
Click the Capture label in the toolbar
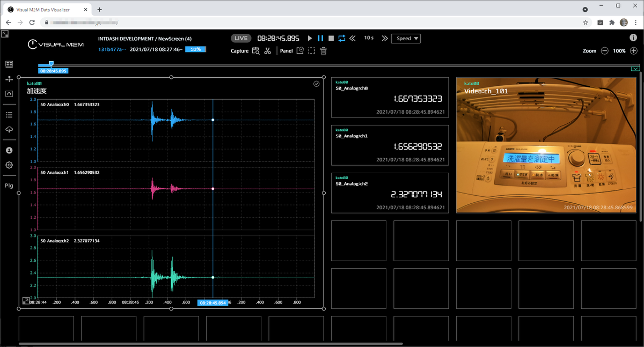point(239,51)
